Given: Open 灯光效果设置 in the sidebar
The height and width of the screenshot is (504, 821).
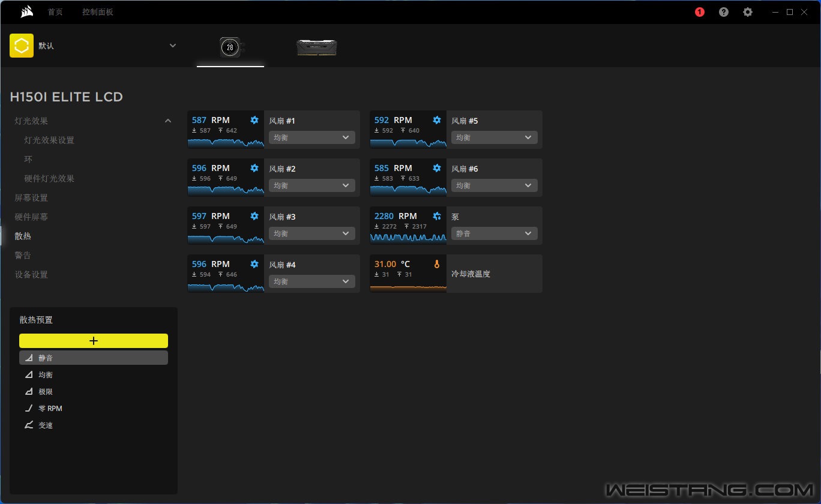Looking at the screenshot, I should tap(49, 140).
